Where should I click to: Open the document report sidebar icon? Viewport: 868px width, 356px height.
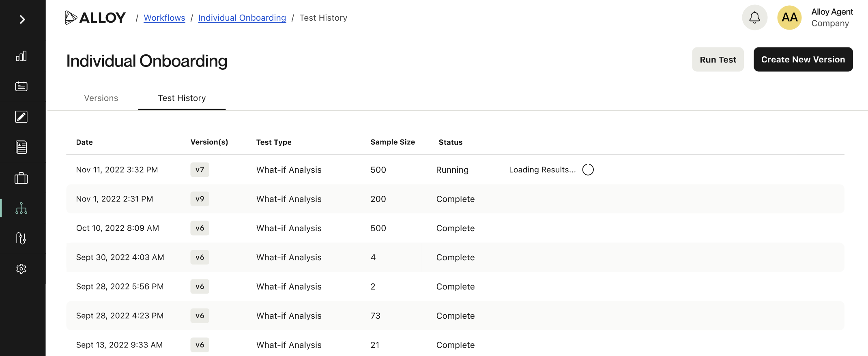coord(21,147)
